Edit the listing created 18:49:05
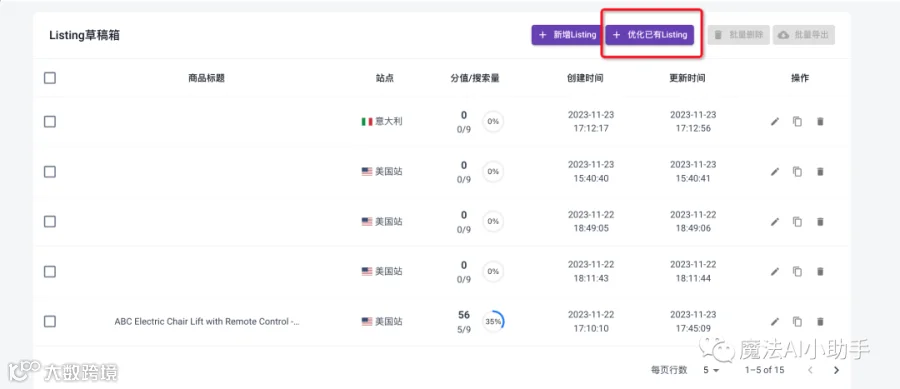This screenshot has width=900, height=389. [x=775, y=221]
